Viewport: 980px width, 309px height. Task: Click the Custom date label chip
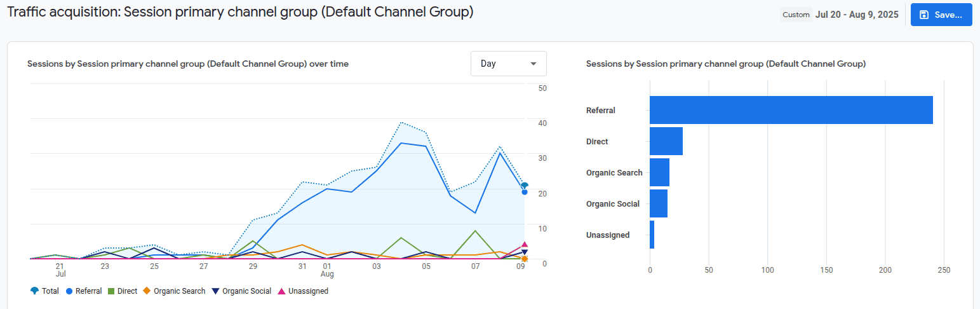pyautogui.click(x=796, y=15)
